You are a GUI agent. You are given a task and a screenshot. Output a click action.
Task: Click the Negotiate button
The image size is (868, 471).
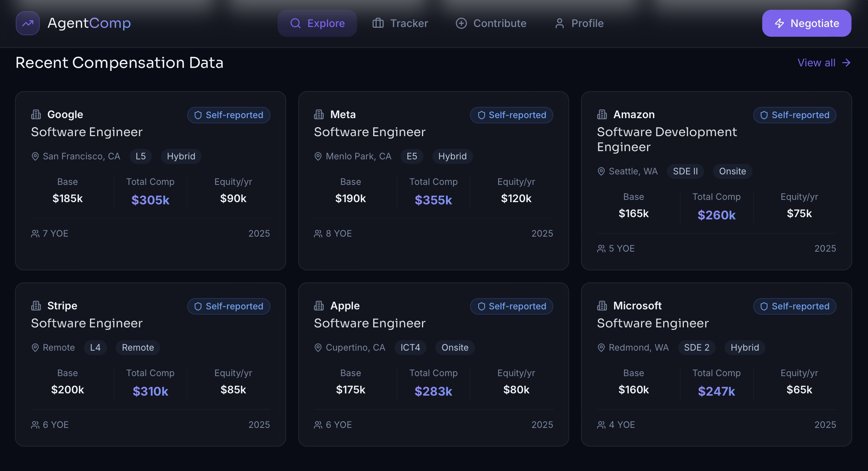(x=806, y=23)
